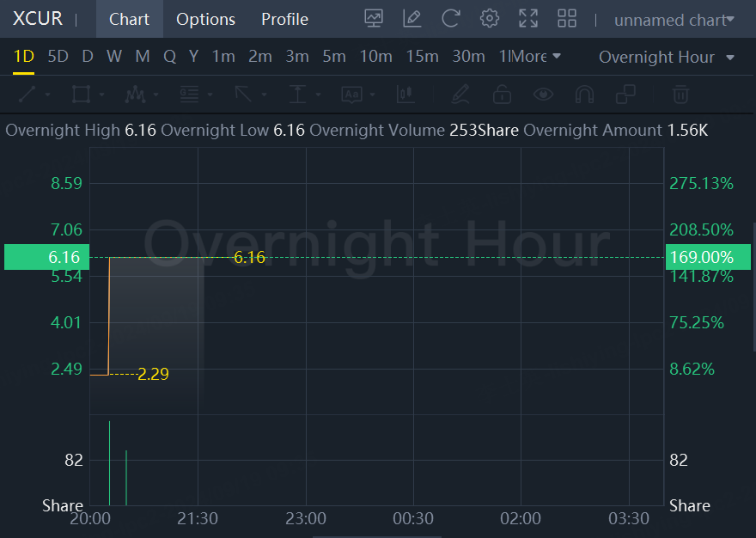This screenshot has width=756, height=538.
Task: Click the edit chart pencil icon
Action: pos(412,19)
